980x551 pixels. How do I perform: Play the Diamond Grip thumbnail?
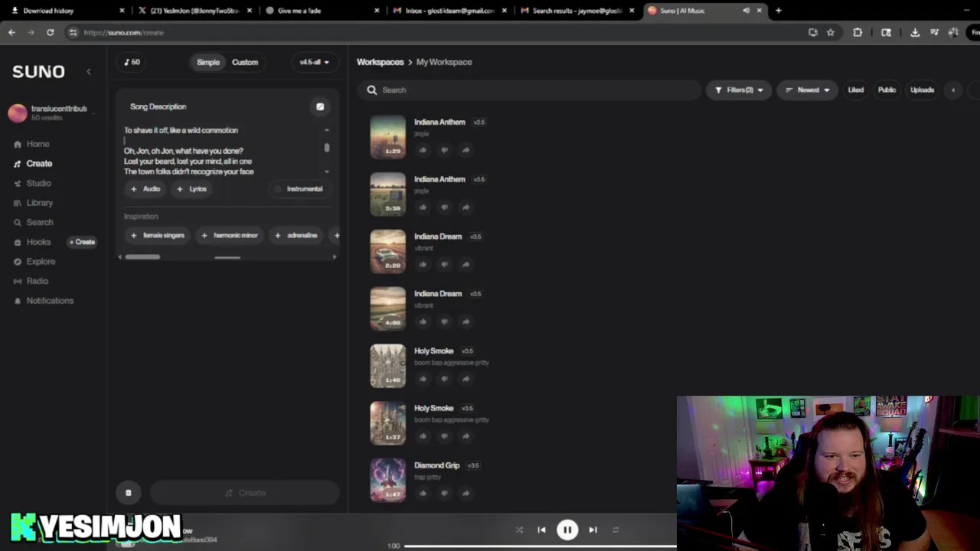point(388,480)
